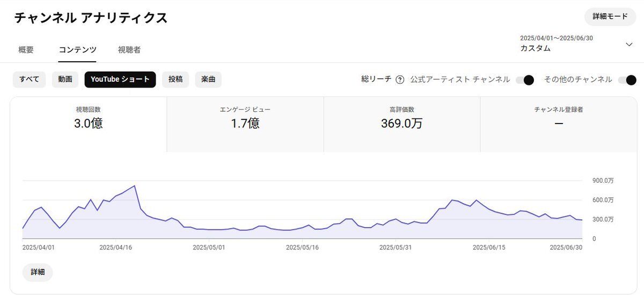This screenshot has height=295, width=644.
Task: Select the 投稿 filter chip
Action: 175,80
